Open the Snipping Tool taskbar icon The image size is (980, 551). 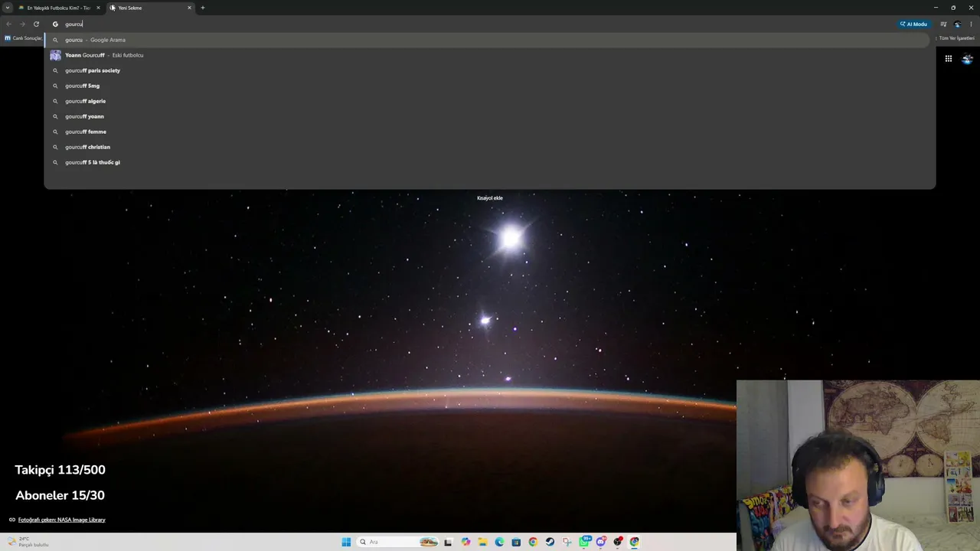point(567,542)
